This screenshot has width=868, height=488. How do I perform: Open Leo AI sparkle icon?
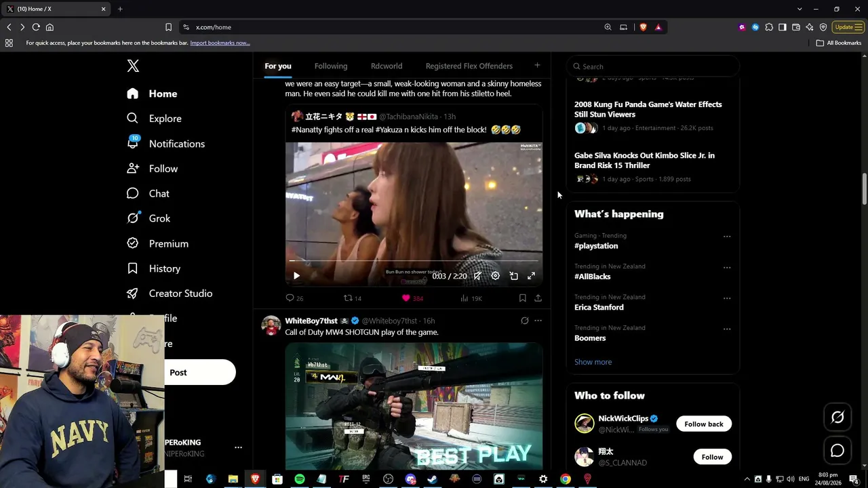click(810, 27)
